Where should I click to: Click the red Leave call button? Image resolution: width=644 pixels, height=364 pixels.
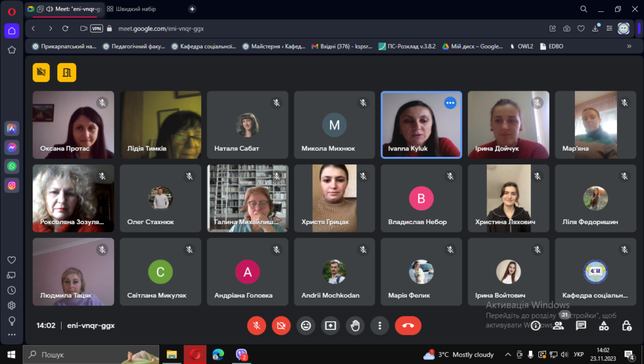pyautogui.click(x=408, y=326)
